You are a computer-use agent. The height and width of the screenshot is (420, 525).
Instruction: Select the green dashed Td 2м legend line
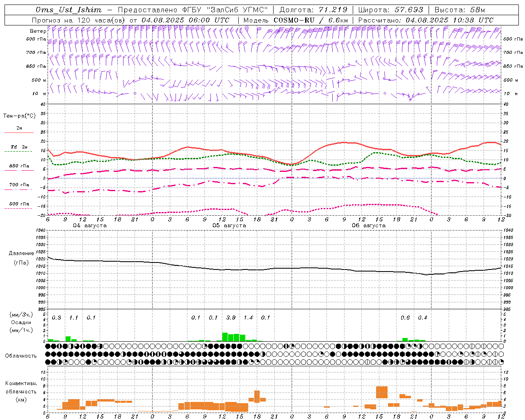[18, 152]
